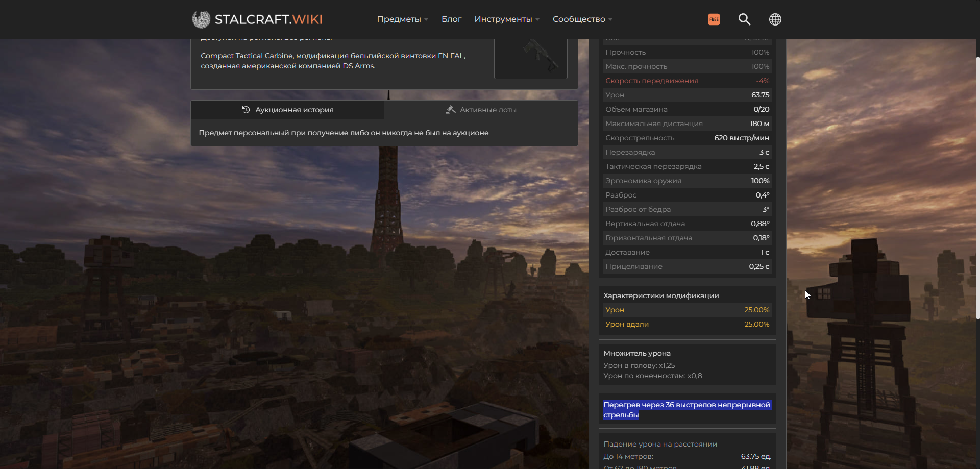This screenshot has width=980, height=469.
Task: Select the Скорострельность stat row
Action: click(687, 138)
